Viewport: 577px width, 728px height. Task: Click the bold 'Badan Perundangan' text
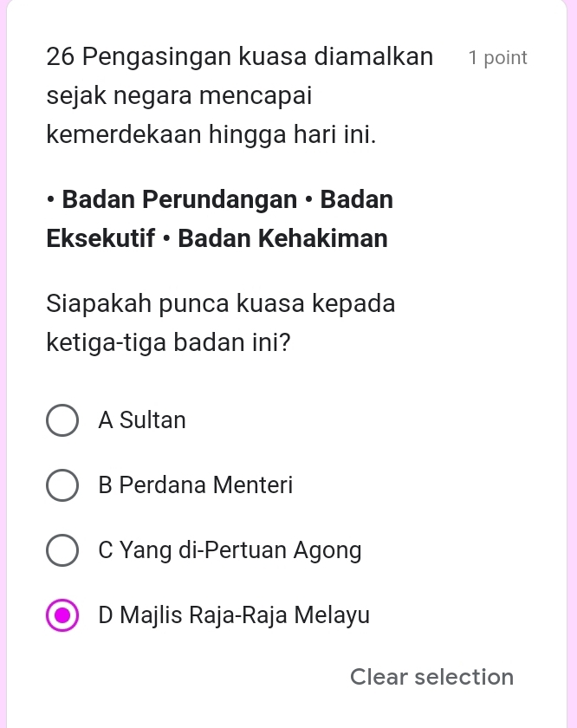[179, 200]
